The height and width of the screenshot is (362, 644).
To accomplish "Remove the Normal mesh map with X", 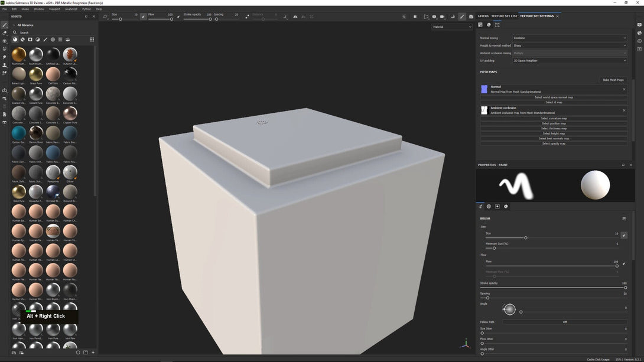I will [624, 90].
